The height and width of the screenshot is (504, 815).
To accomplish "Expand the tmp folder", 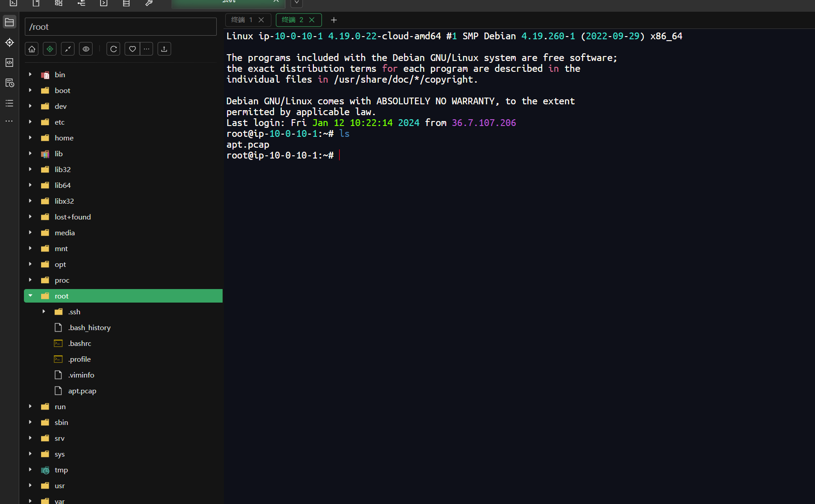I will coord(30,470).
